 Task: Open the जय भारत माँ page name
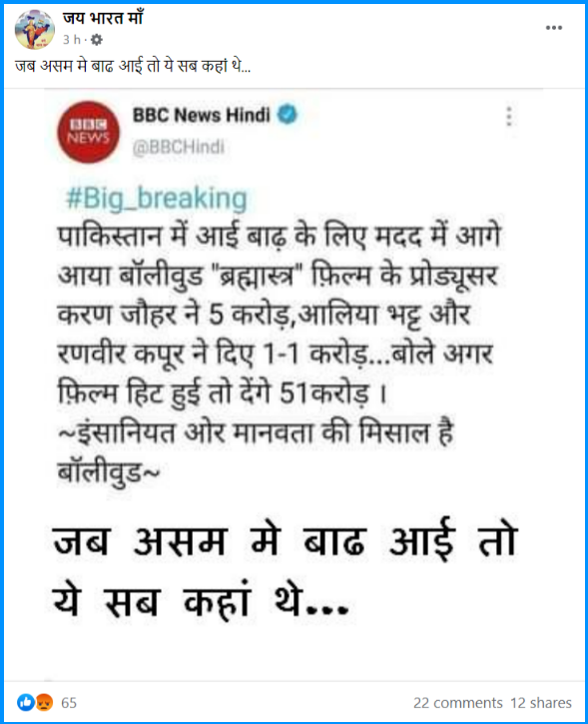point(103,18)
